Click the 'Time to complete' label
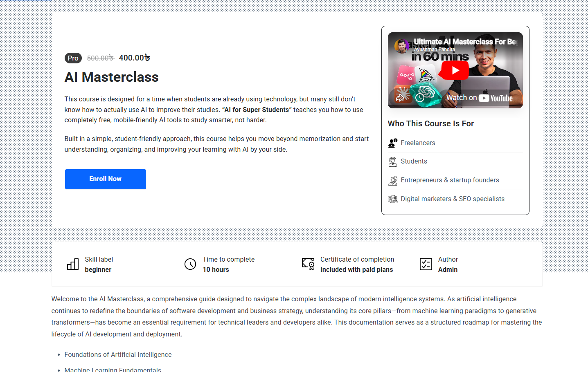The image size is (588, 372). click(x=228, y=259)
